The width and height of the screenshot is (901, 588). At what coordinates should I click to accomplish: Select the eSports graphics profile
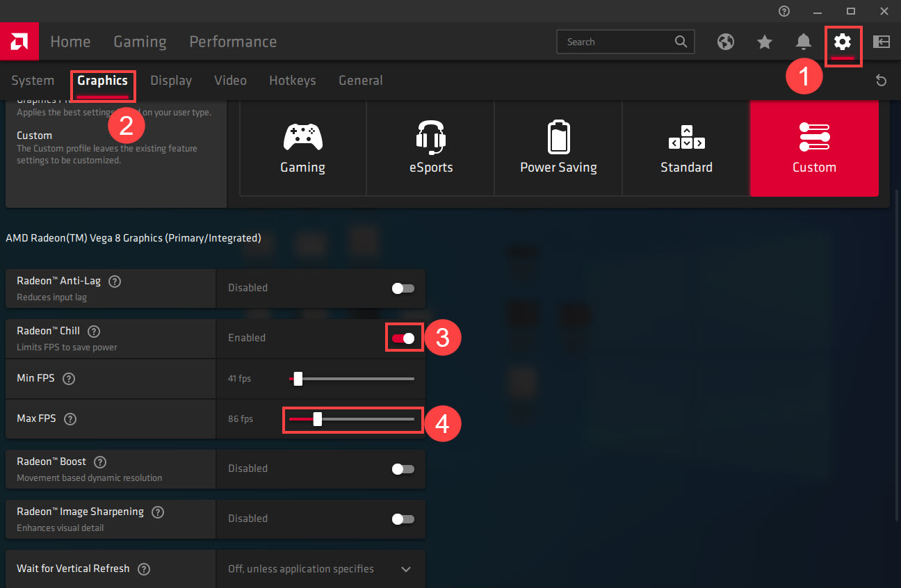[431, 148]
